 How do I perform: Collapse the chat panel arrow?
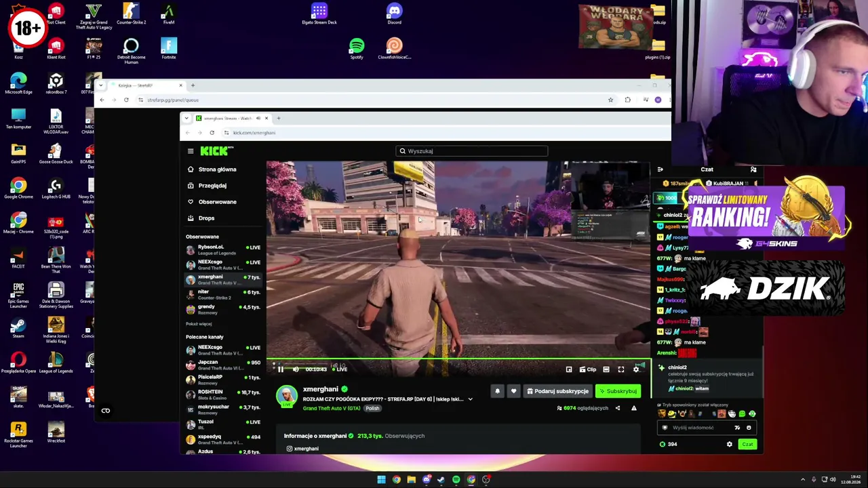click(660, 169)
